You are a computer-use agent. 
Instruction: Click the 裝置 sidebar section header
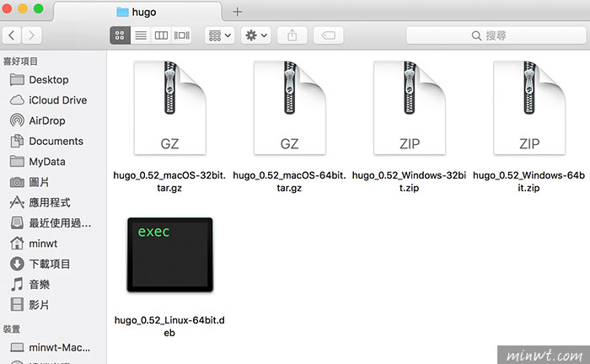12,329
